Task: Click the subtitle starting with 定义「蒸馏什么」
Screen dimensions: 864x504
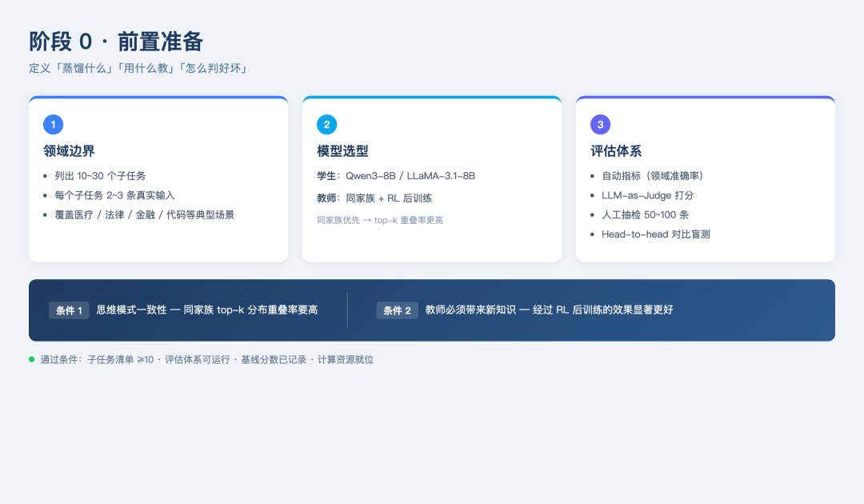Action: click(x=138, y=68)
